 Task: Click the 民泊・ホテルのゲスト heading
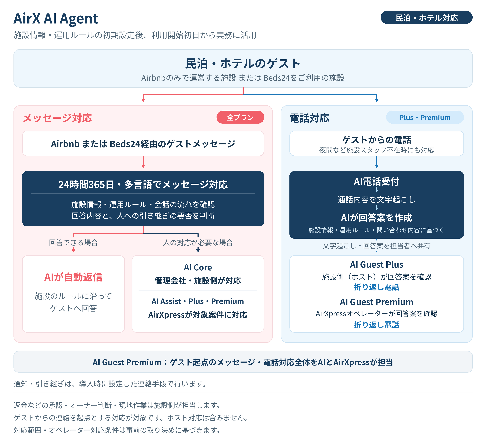click(243, 64)
